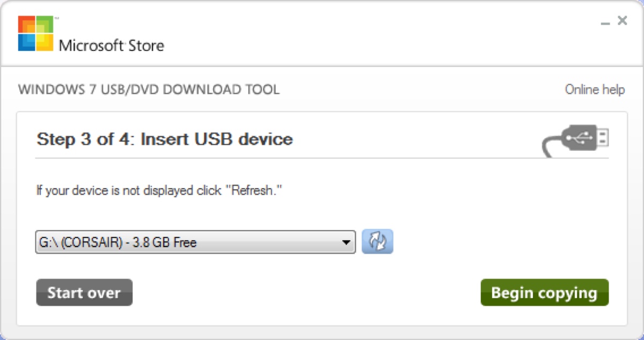644x340 pixels.
Task: Click Start over to restart the wizard
Action: pos(84,293)
